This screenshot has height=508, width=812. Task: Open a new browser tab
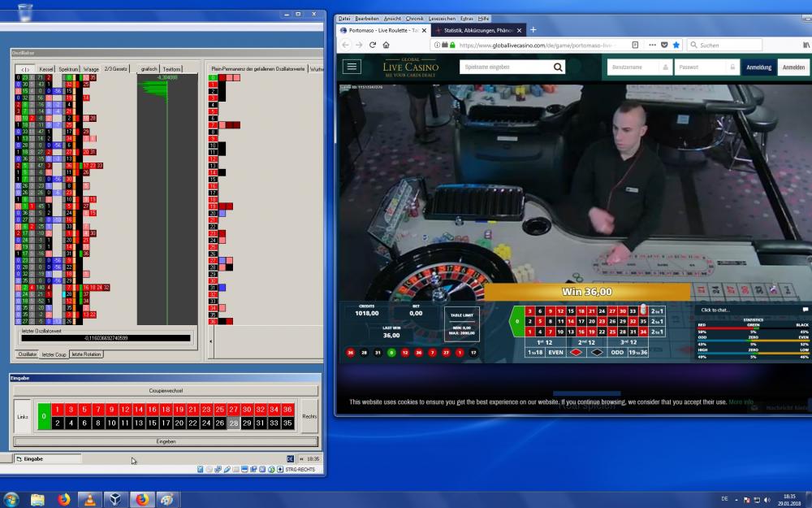[x=533, y=30]
